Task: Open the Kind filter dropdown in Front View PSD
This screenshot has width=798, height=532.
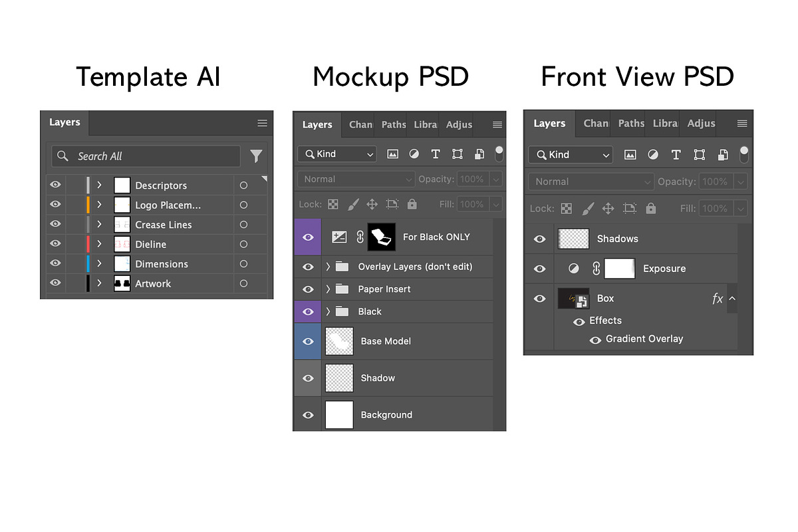Action: (x=571, y=155)
